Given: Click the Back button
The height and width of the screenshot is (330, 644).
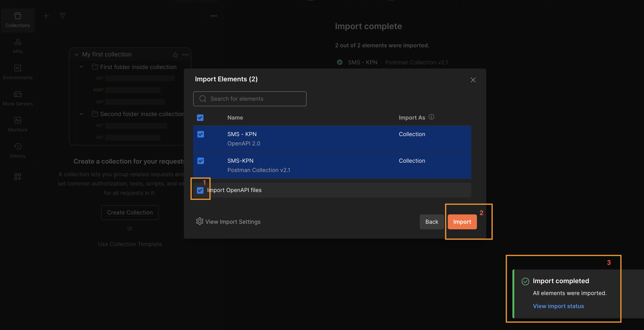Looking at the screenshot, I should pyautogui.click(x=431, y=222).
